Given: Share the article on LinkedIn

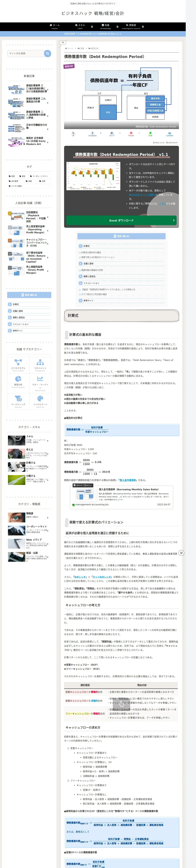Looking at the screenshot, I should click(169, 134).
